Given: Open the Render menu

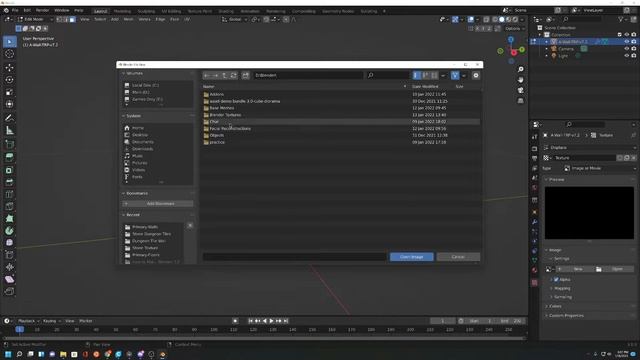Looking at the screenshot, I should tap(42, 10).
